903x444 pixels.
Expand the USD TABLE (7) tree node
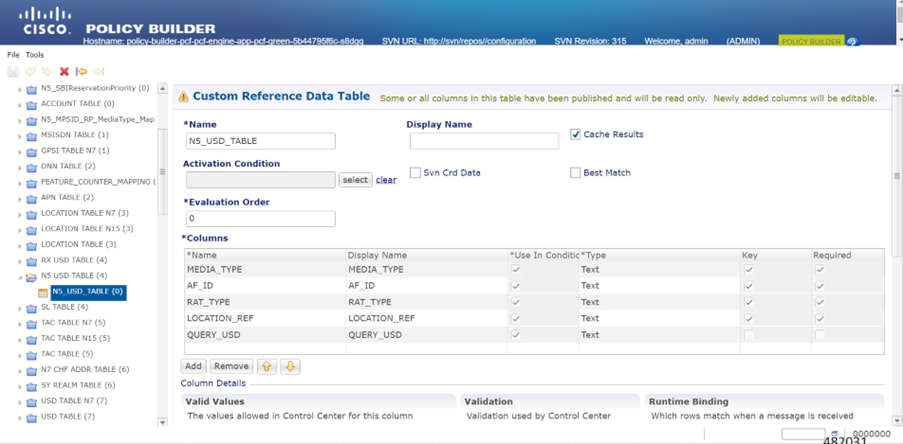pos(20,418)
